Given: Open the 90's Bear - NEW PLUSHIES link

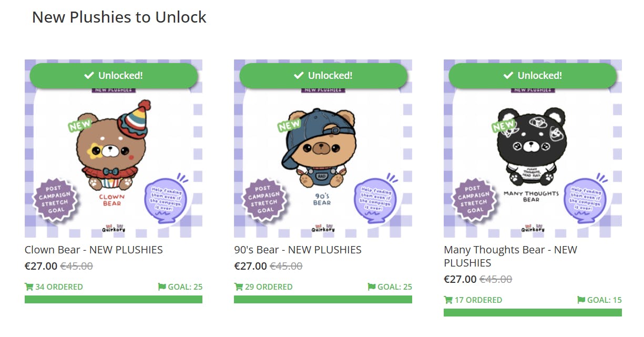Looking at the screenshot, I should pos(298,250).
